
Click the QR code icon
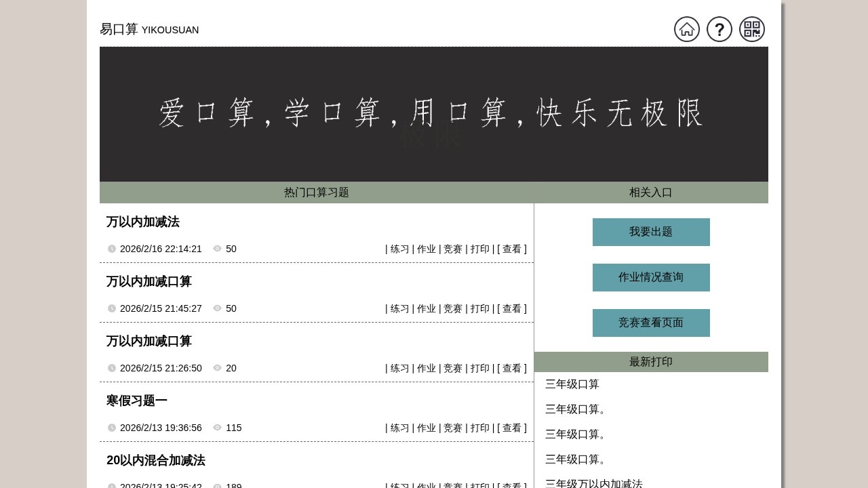pyautogui.click(x=752, y=29)
